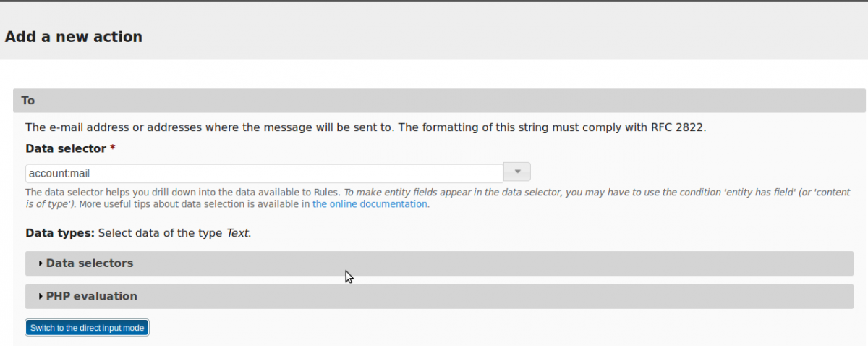
Task: Click the triangle icon beside Data selectors
Action: (x=41, y=263)
